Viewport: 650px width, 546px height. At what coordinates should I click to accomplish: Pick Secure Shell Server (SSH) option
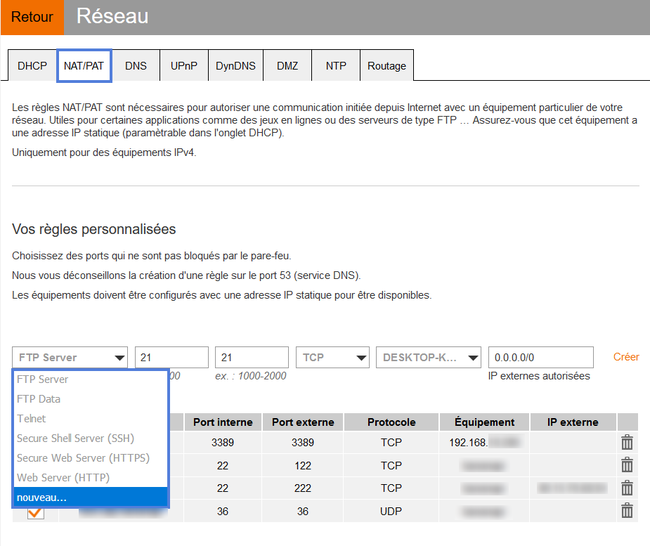click(75, 438)
